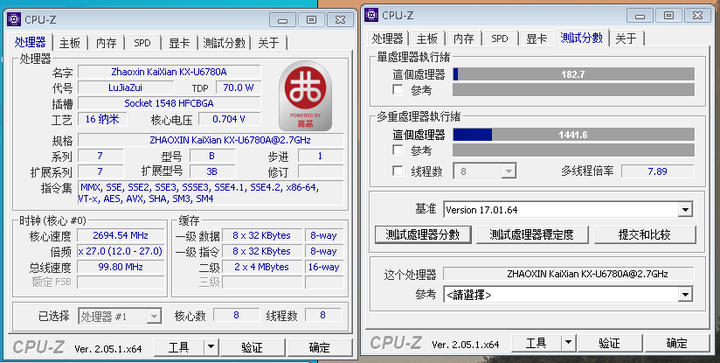Click the 扩展型号 3B value

[212, 171]
